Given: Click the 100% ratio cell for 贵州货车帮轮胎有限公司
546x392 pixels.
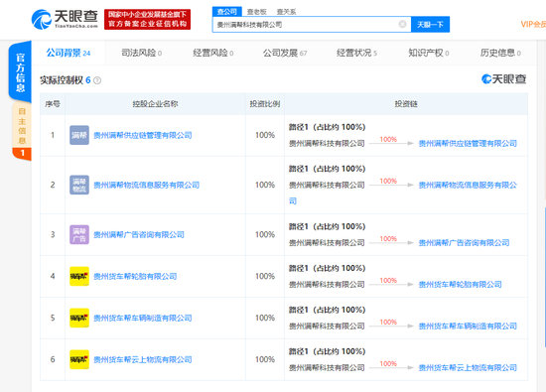Looking at the screenshot, I should click(265, 276).
